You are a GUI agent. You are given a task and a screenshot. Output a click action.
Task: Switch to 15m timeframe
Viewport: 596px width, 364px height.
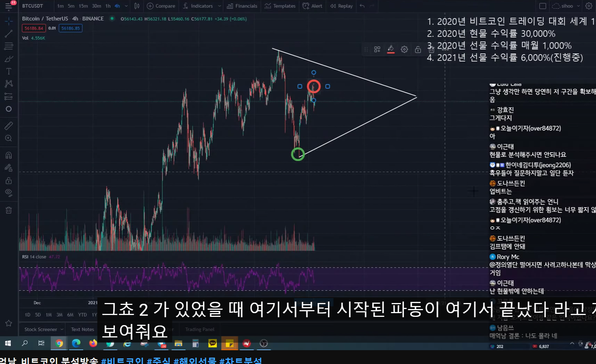point(83,6)
